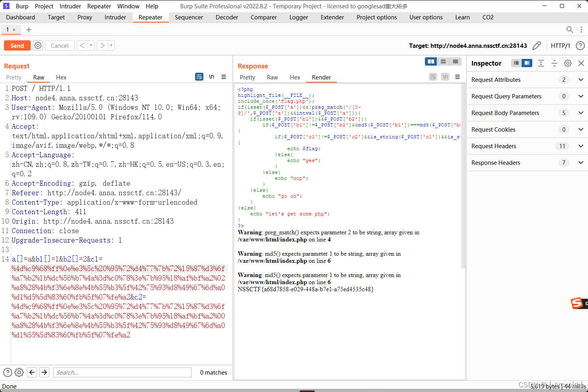Show response Raw view
This screenshot has height=392, width=588.
[272, 77]
